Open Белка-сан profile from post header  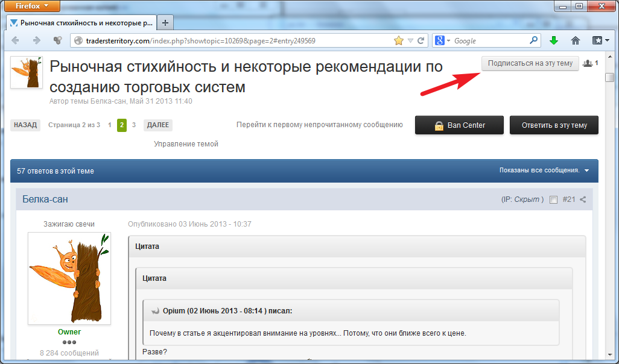coord(45,199)
